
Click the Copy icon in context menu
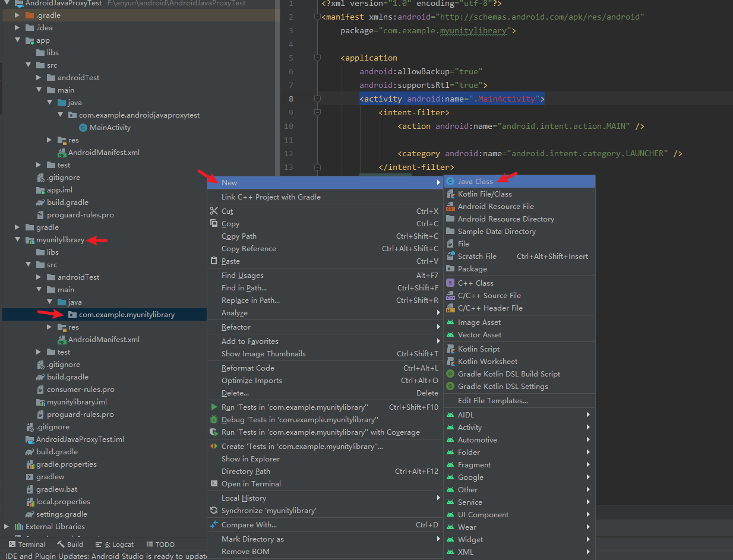tap(214, 223)
